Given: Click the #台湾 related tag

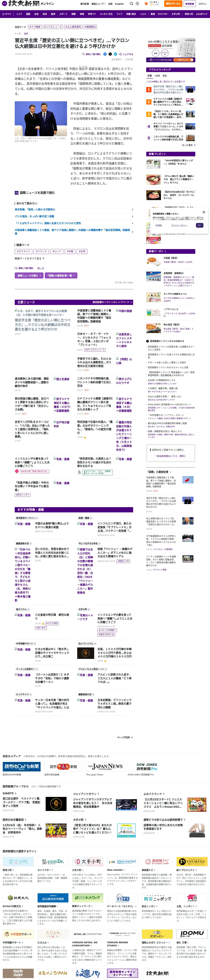Looking at the screenshot, I should tap(82, 252).
